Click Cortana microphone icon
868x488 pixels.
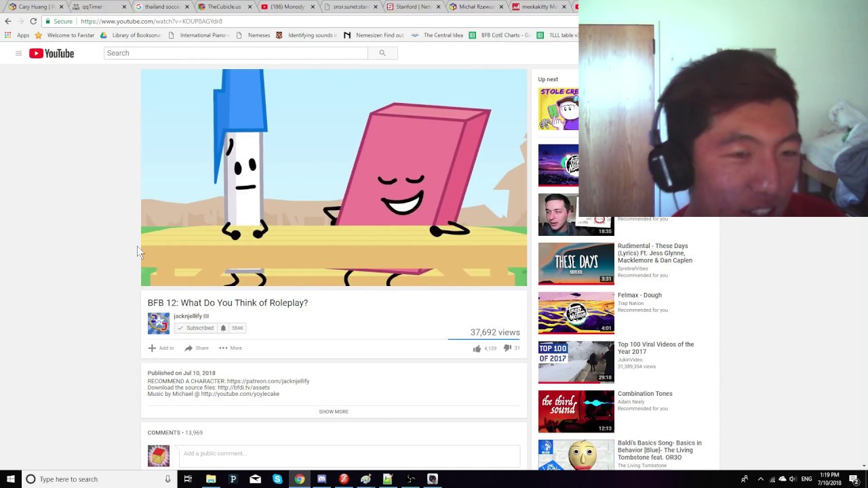[x=168, y=479]
